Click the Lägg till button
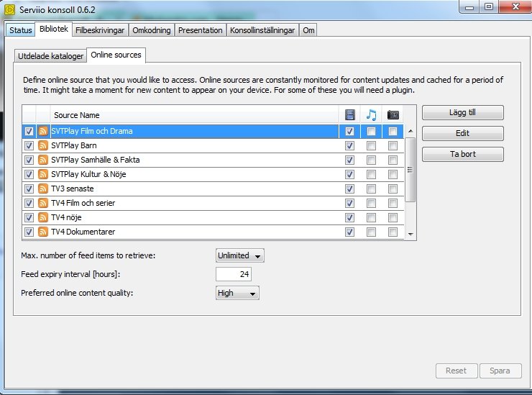532x395 pixels. [x=462, y=112]
